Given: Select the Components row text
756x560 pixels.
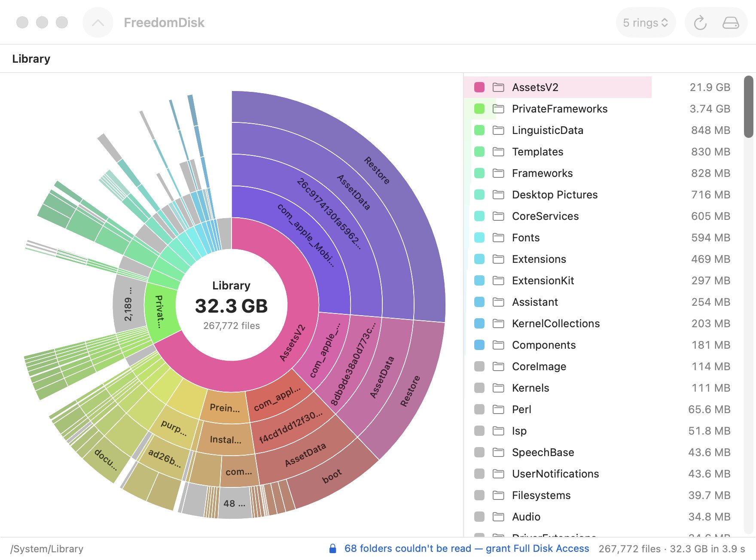Looking at the screenshot, I should point(544,345).
